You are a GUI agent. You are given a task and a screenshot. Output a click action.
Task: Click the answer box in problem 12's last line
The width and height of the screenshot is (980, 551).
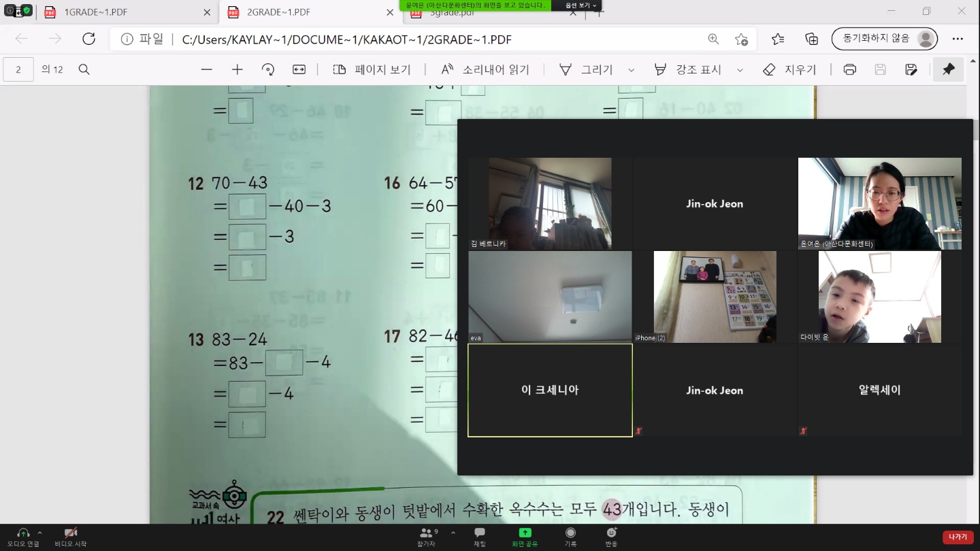[x=247, y=267]
